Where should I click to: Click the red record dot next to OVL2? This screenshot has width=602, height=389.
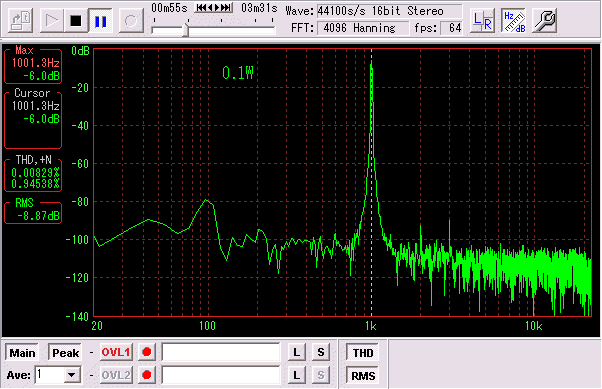147,375
